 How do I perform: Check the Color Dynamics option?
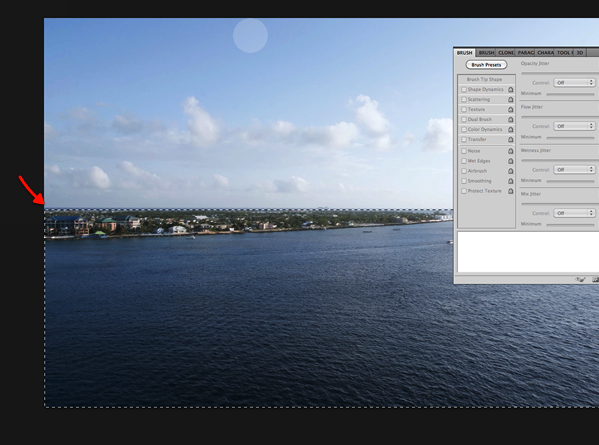464,129
